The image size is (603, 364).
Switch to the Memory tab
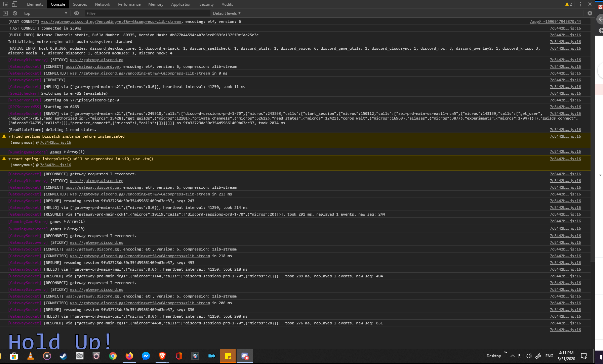point(156,4)
